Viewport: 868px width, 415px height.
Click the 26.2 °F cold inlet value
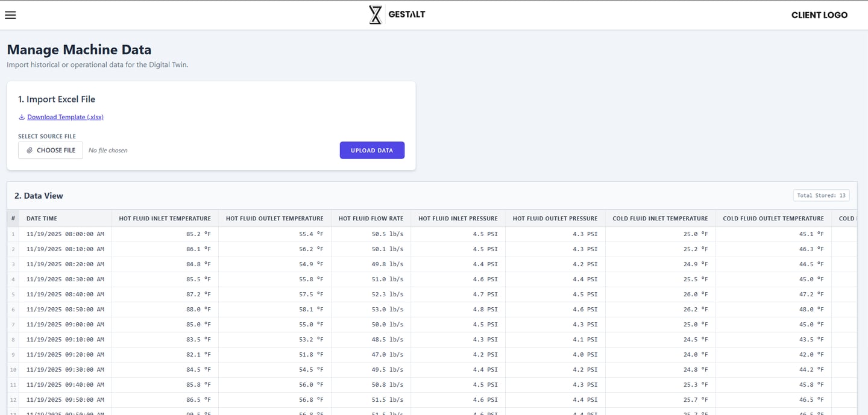coord(696,309)
